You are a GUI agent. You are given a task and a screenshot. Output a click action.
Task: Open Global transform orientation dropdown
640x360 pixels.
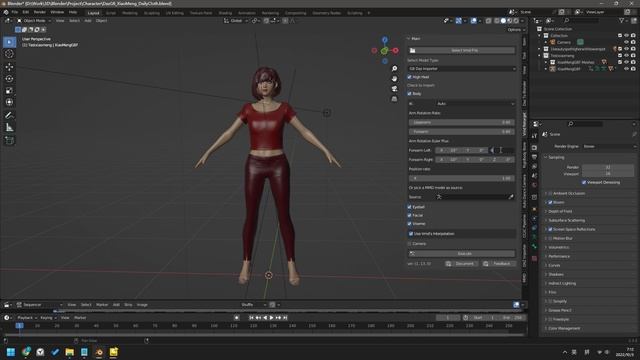[x=236, y=20]
